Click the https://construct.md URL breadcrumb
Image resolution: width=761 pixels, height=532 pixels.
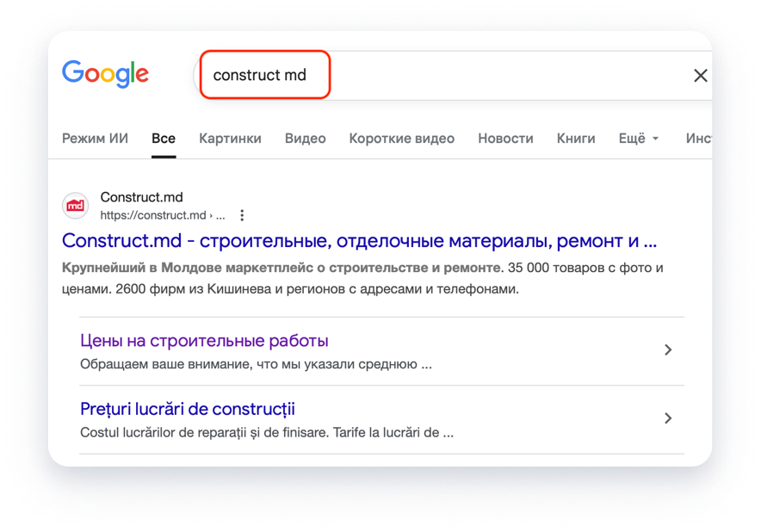[x=153, y=215]
